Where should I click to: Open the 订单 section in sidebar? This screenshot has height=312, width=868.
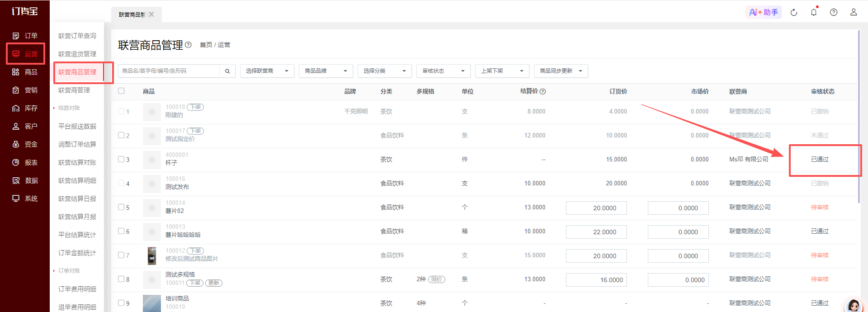click(25, 36)
